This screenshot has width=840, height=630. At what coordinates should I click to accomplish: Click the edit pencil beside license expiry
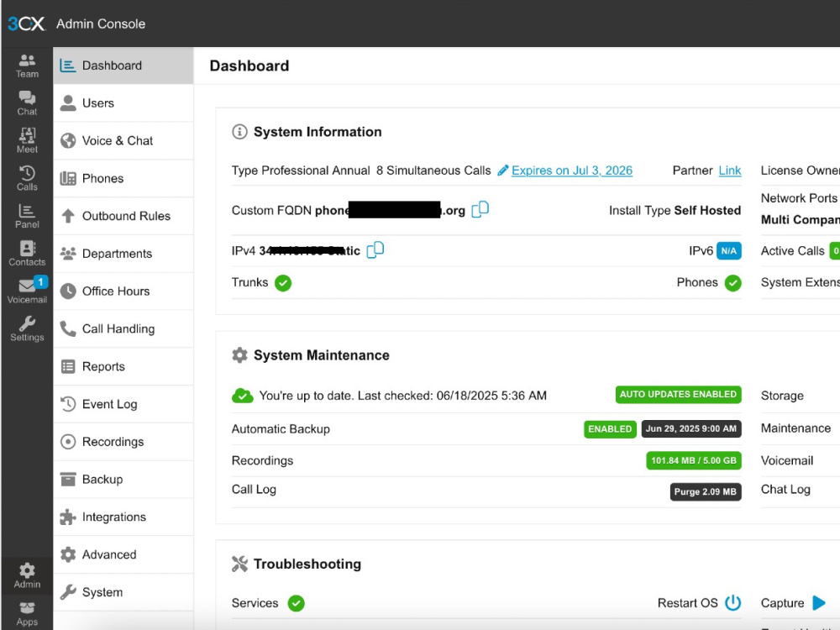(x=502, y=171)
